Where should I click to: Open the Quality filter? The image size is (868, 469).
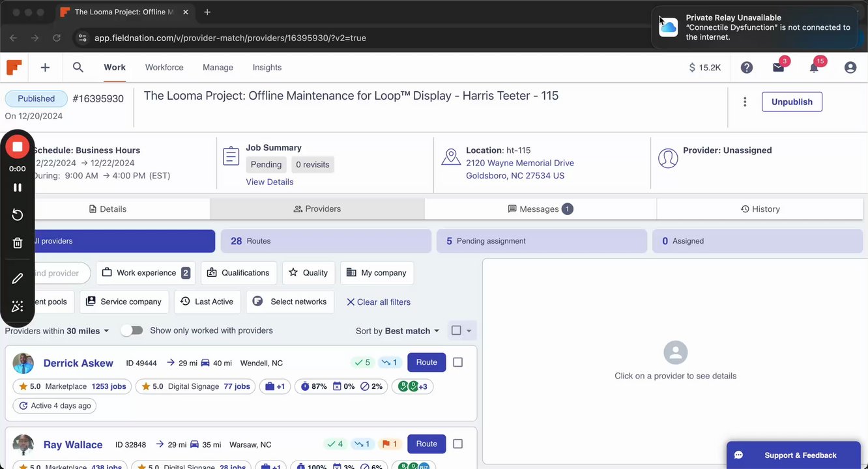point(308,273)
